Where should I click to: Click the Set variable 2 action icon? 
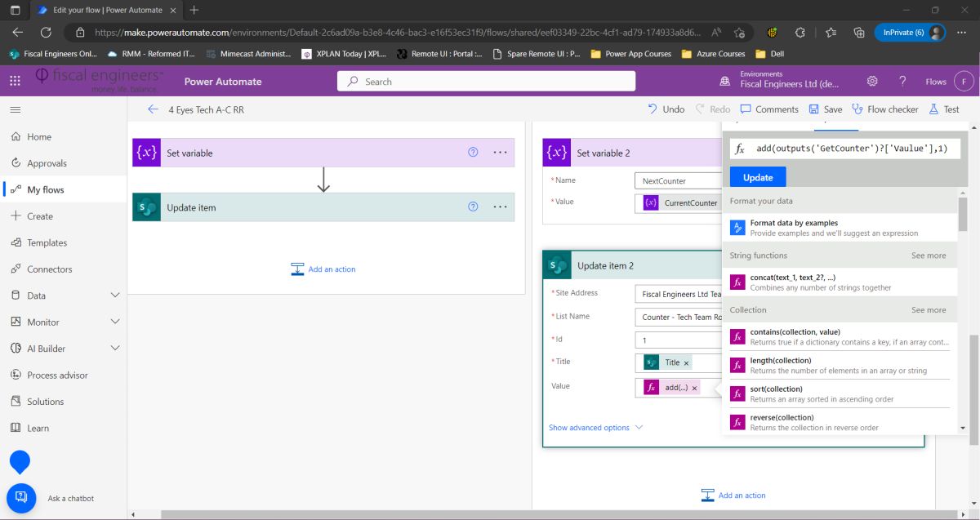557,153
